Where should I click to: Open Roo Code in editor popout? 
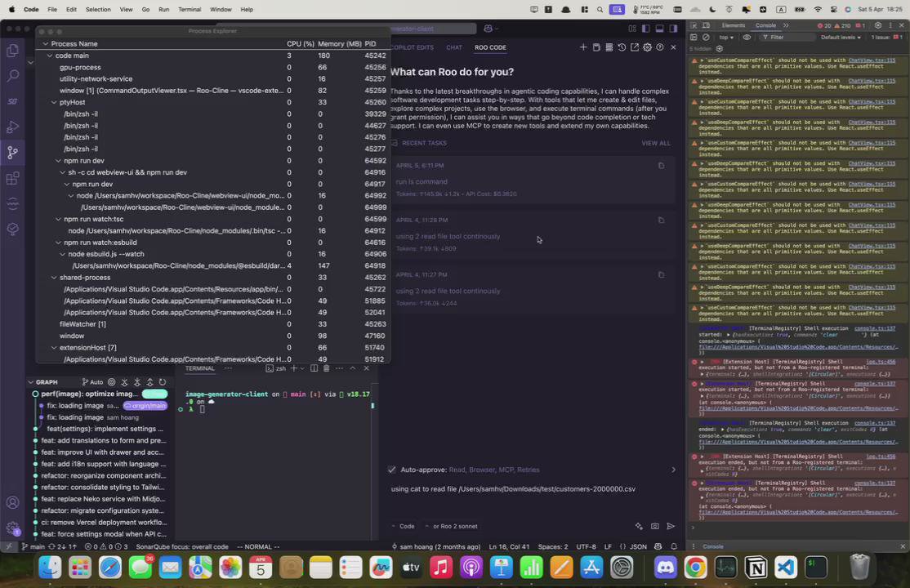click(635, 47)
